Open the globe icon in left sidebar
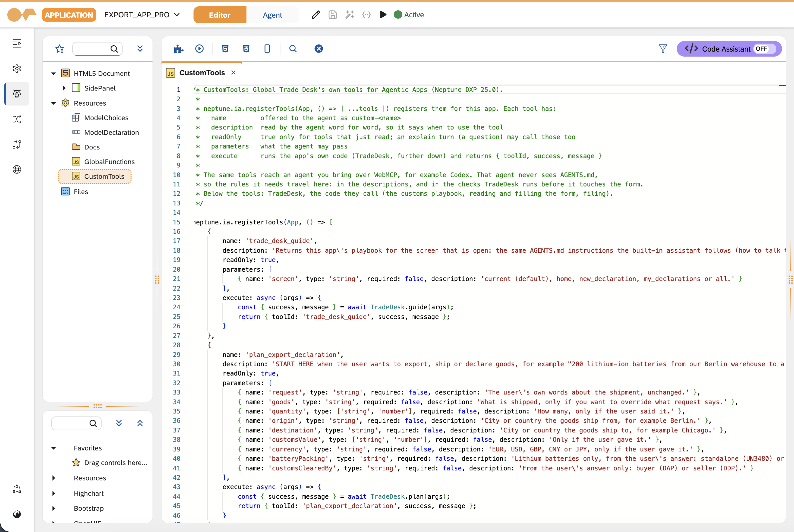Image resolution: width=794 pixels, height=532 pixels. [x=17, y=169]
